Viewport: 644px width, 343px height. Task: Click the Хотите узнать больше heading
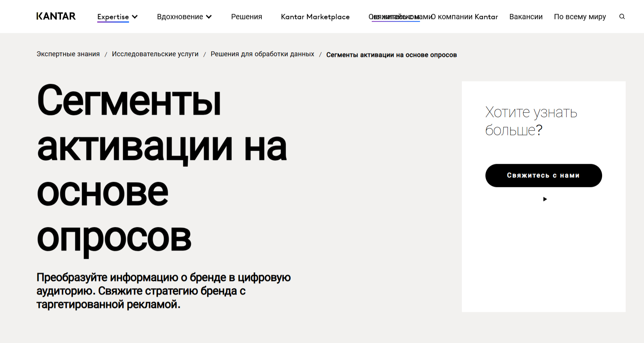click(531, 121)
